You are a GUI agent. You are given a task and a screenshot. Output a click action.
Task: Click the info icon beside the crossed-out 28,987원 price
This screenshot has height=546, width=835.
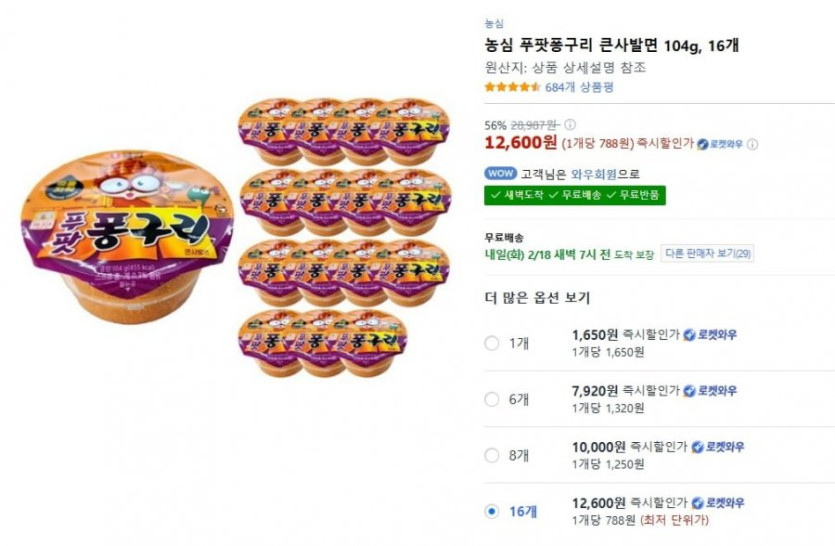570,125
